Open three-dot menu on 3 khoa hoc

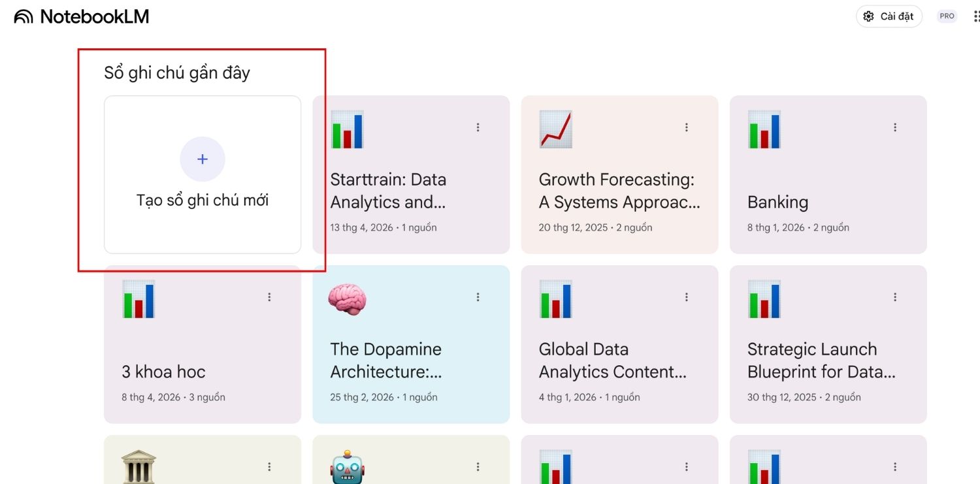pos(269,297)
